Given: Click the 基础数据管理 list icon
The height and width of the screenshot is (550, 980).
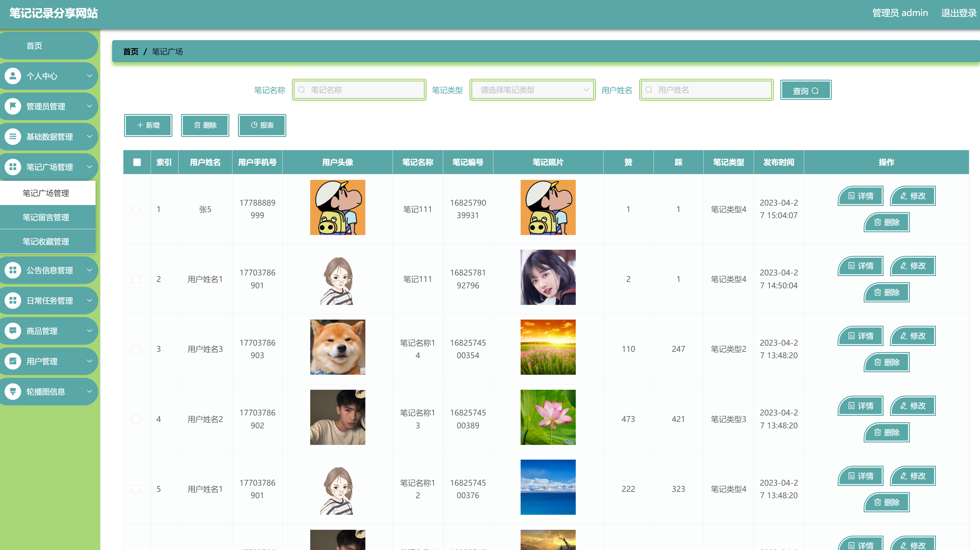Looking at the screenshot, I should pos(13,137).
